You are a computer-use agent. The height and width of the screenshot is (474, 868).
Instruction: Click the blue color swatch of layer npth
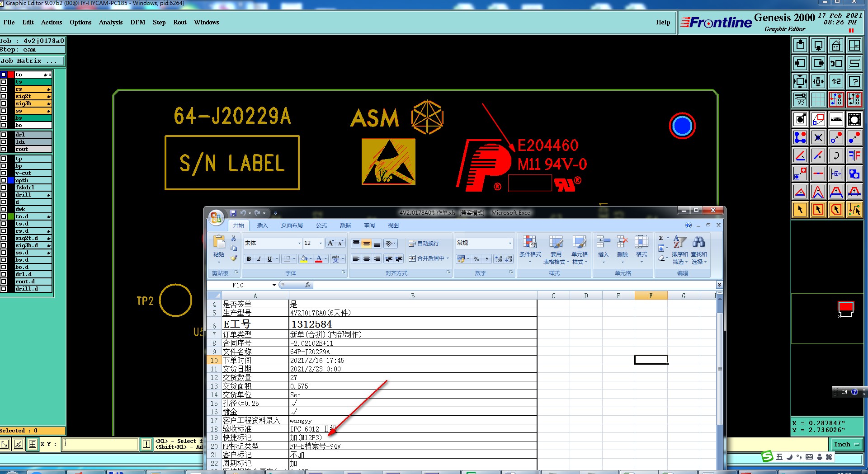click(11, 180)
